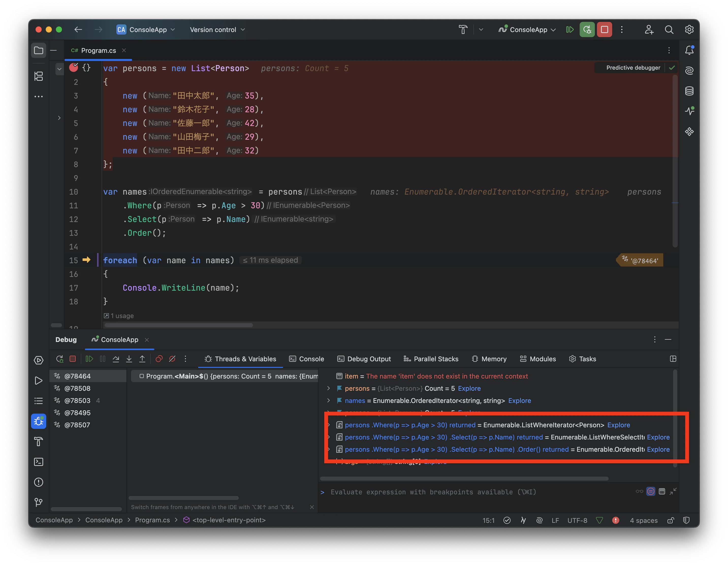The height and width of the screenshot is (565, 728).
Task: Open the Database tool window icon
Action: pos(689,91)
